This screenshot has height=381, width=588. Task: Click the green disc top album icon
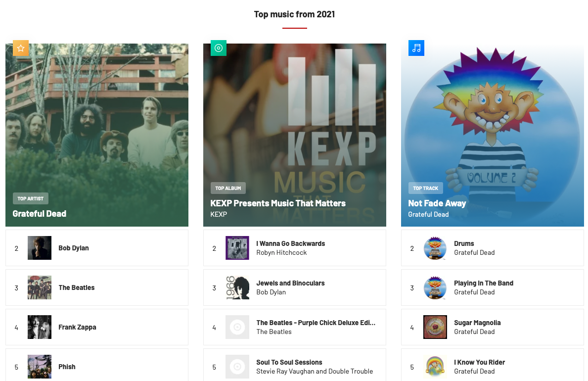click(219, 48)
